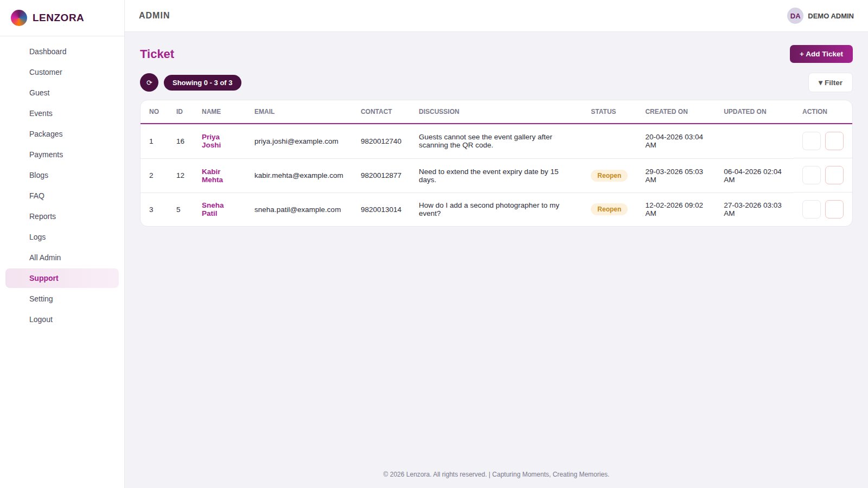The height and width of the screenshot is (488, 868).
Task: Open Priya Joshi's ticket name link
Action: 211,141
